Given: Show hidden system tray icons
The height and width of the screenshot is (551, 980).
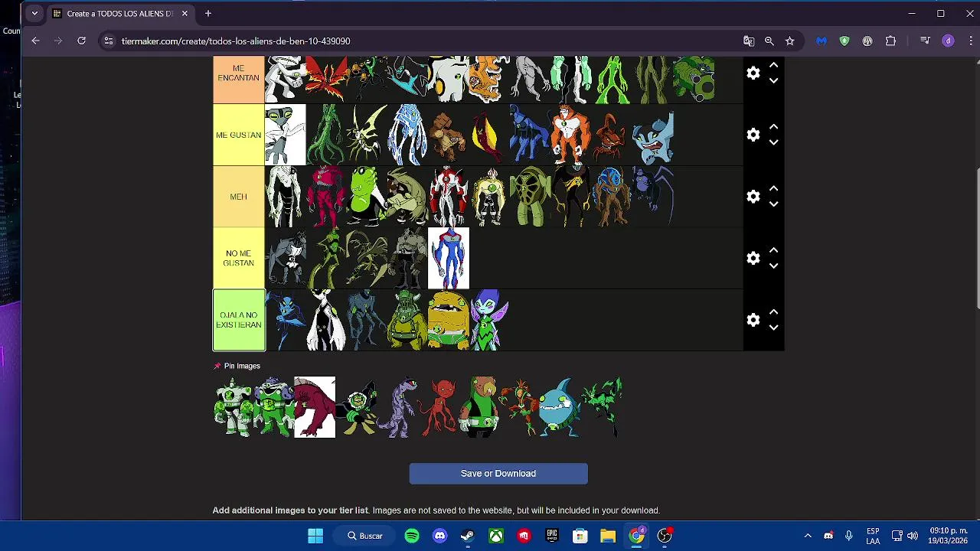Looking at the screenshot, I should coord(807,536).
